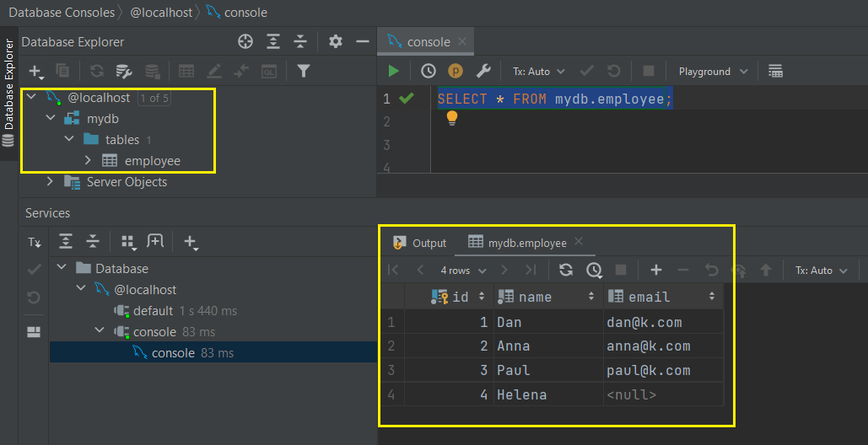Screen dimensions: 868x445
Task: Collapse the @localhost data source node
Action: coord(31,97)
